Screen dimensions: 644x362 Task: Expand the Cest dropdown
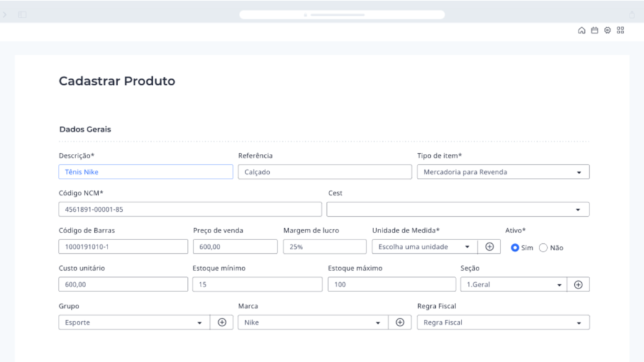458,209
